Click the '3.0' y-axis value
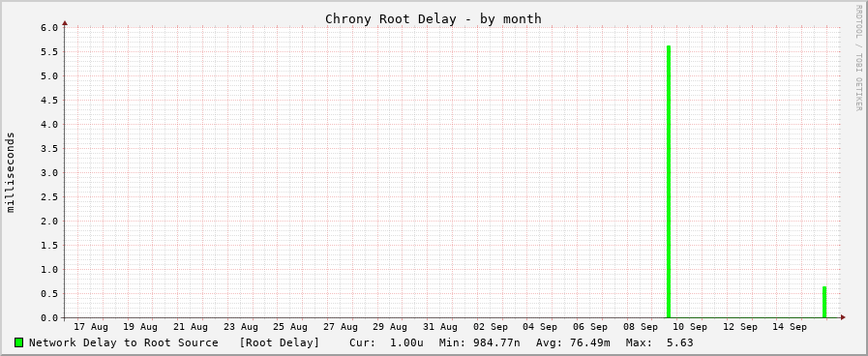 tap(49, 173)
